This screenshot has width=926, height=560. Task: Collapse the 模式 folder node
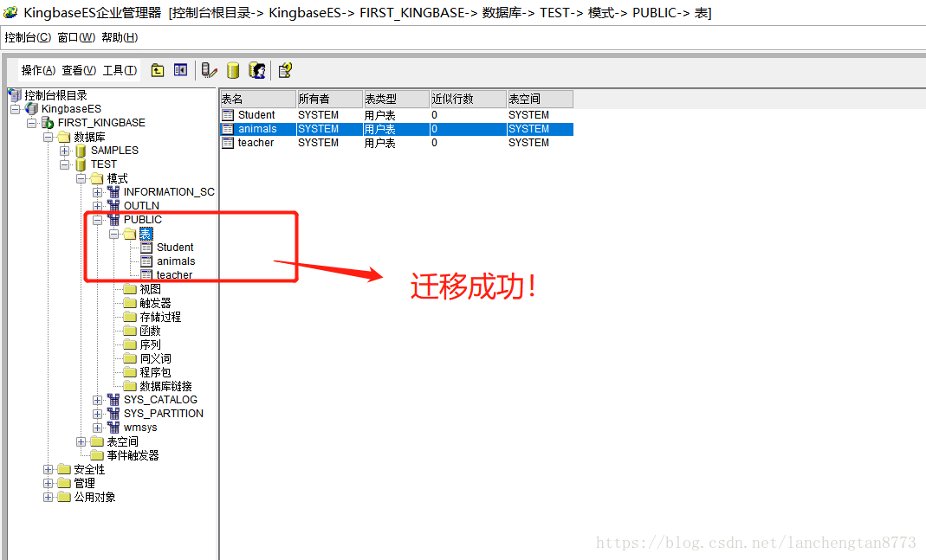click(x=81, y=178)
